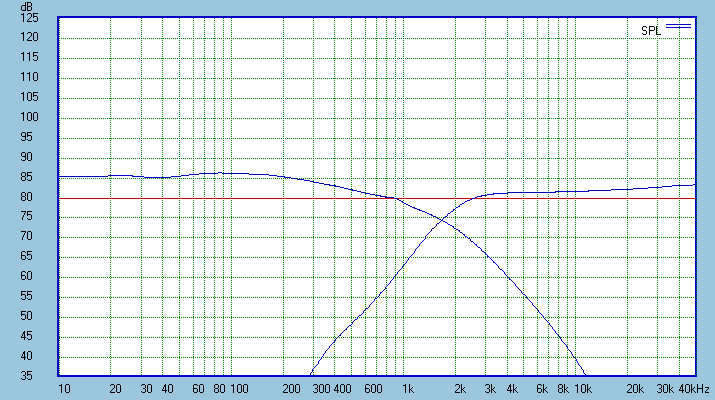Screen dimensions: 715x400
Task: Select the 200 label on the frequency axis
Action: click(x=291, y=389)
